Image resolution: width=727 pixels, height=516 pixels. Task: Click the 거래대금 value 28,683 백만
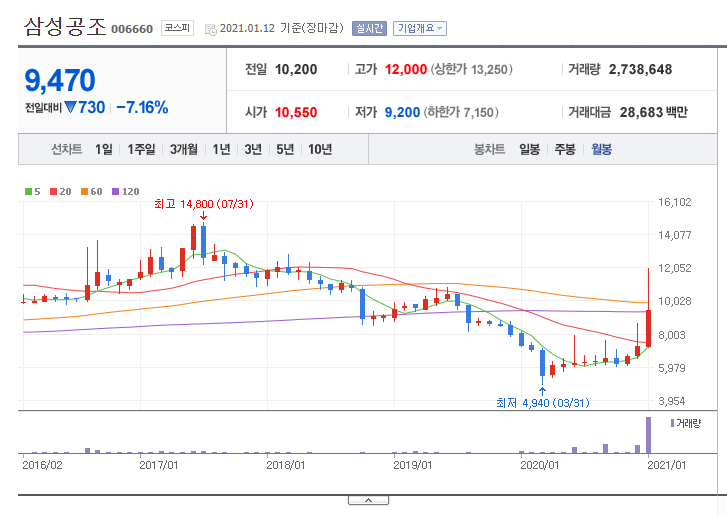[653, 112]
